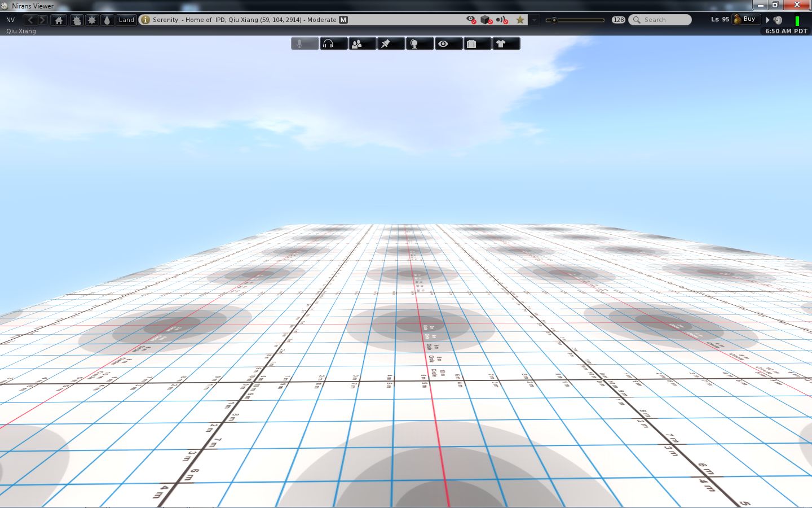Click the pushpin icon in top toolbar
Viewport: 812px width, 508px height.
[x=391, y=43]
